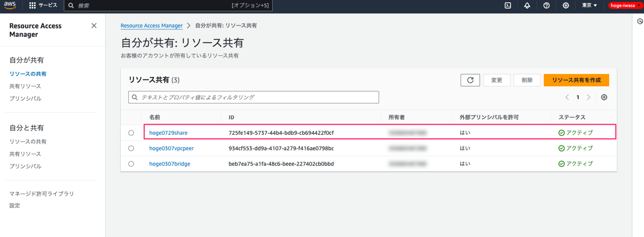Open the help question mark icon
The height and width of the screenshot is (237, 644).
pyautogui.click(x=546, y=5)
